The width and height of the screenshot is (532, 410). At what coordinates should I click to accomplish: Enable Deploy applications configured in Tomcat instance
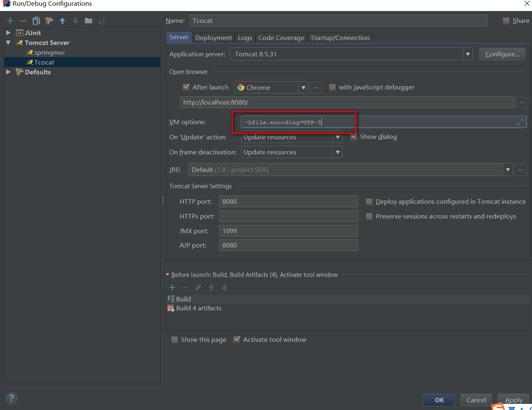(x=369, y=201)
